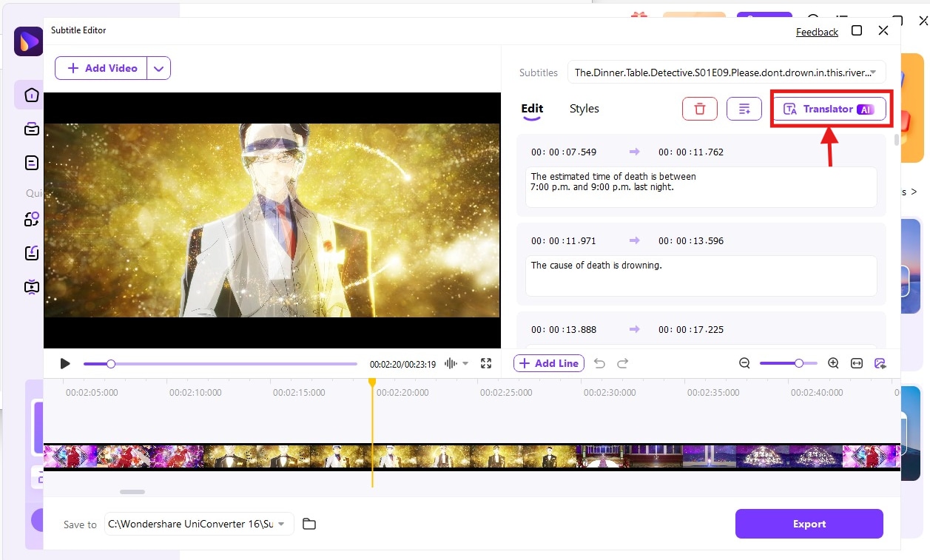Image resolution: width=930 pixels, height=560 pixels.
Task: Adjust the timeline zoom slider
Action: pos(789,363)
